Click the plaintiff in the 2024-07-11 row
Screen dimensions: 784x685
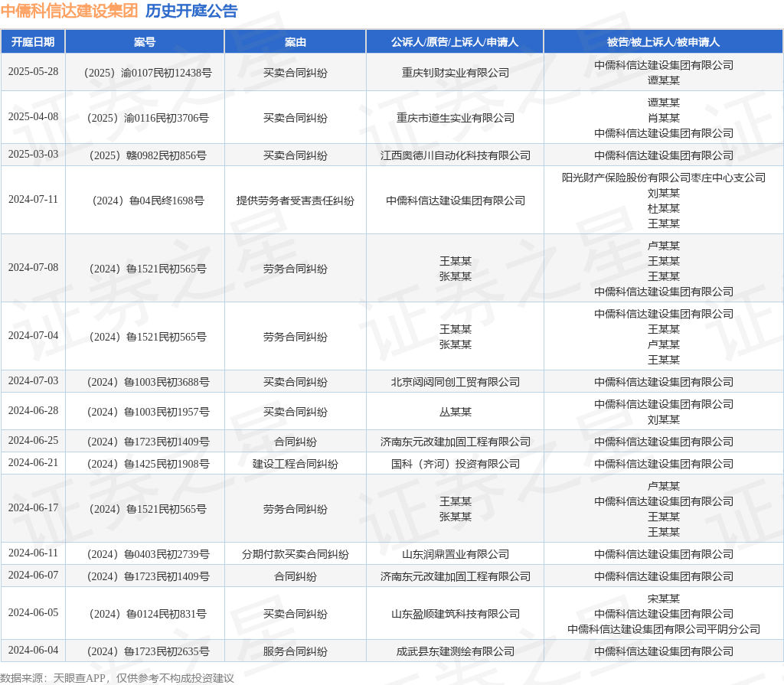click(455, 201)
